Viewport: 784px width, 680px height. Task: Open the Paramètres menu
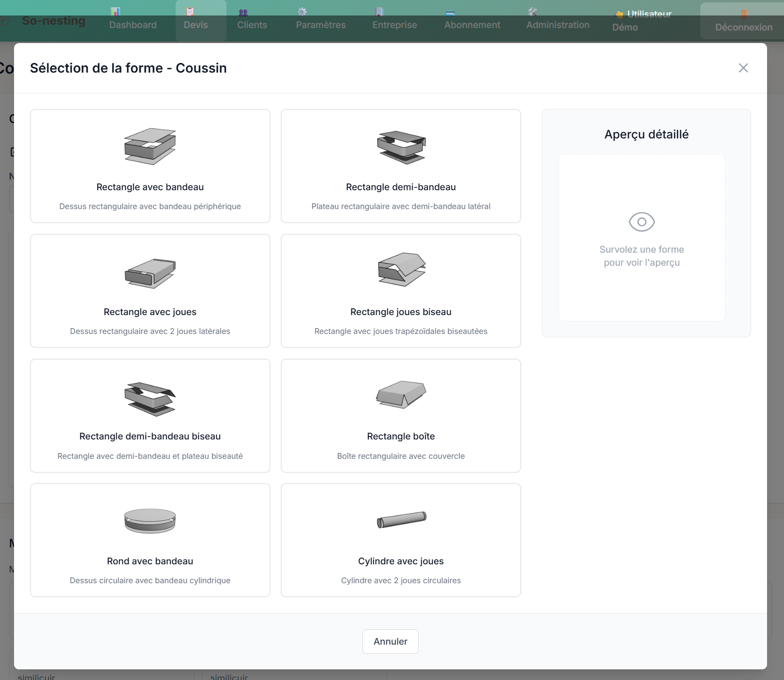[x=320, y=20]
